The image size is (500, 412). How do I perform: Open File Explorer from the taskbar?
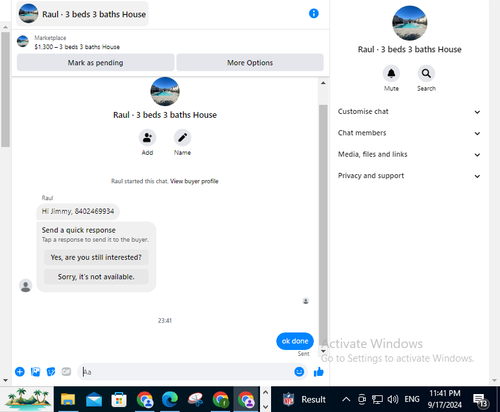[68, 399]
